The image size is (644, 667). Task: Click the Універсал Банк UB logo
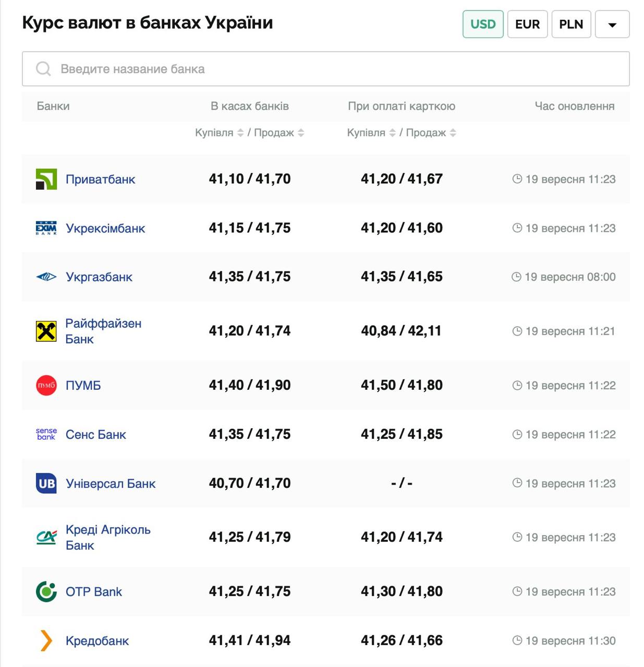[x=46, y=483]
